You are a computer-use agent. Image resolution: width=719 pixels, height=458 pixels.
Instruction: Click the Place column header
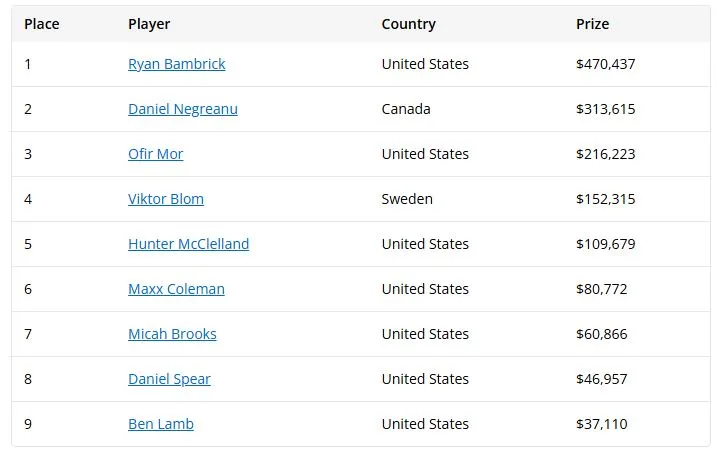[42, 24]
